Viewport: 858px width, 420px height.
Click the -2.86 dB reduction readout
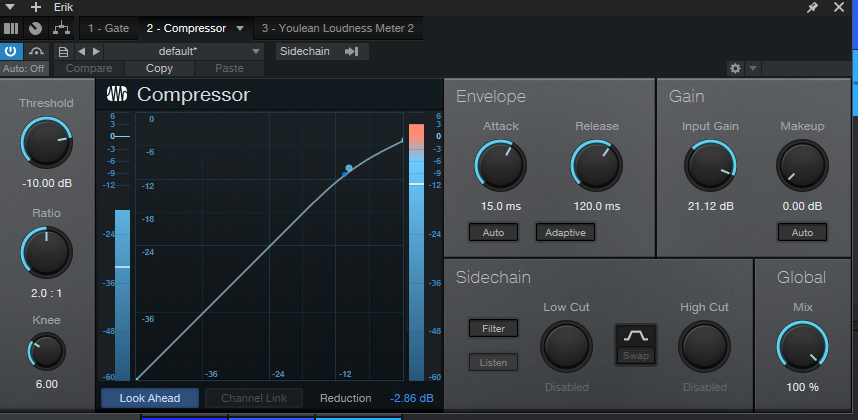(x=411, y=398)
